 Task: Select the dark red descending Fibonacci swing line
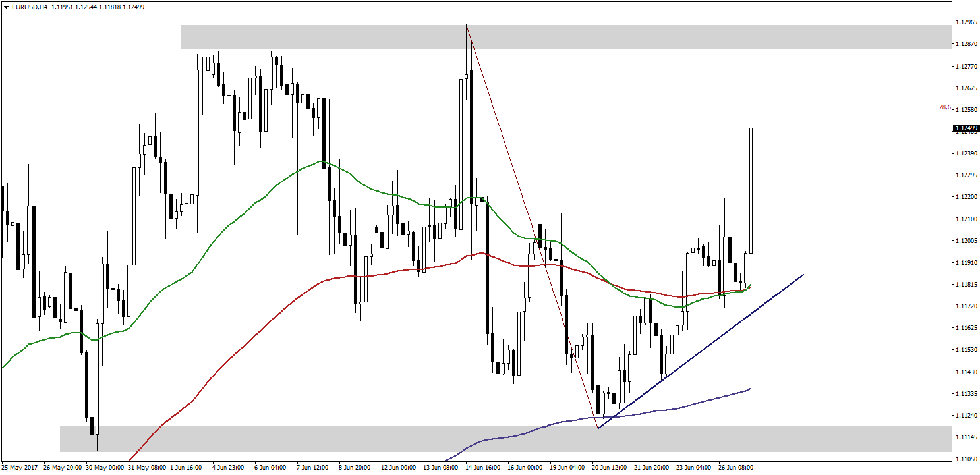tap(532, 226)
